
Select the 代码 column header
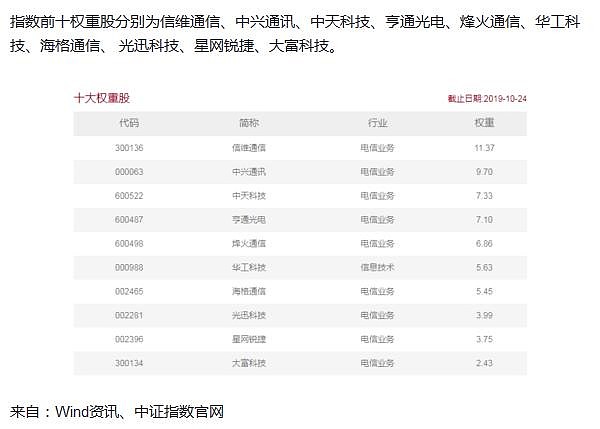[x=129, y=123]
